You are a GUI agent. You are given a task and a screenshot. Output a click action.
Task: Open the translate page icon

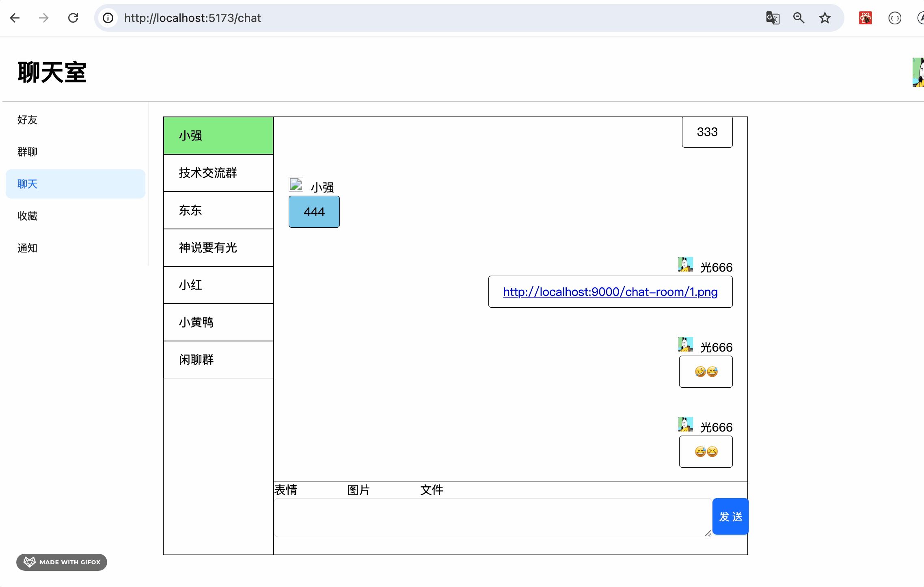point(773,18)
